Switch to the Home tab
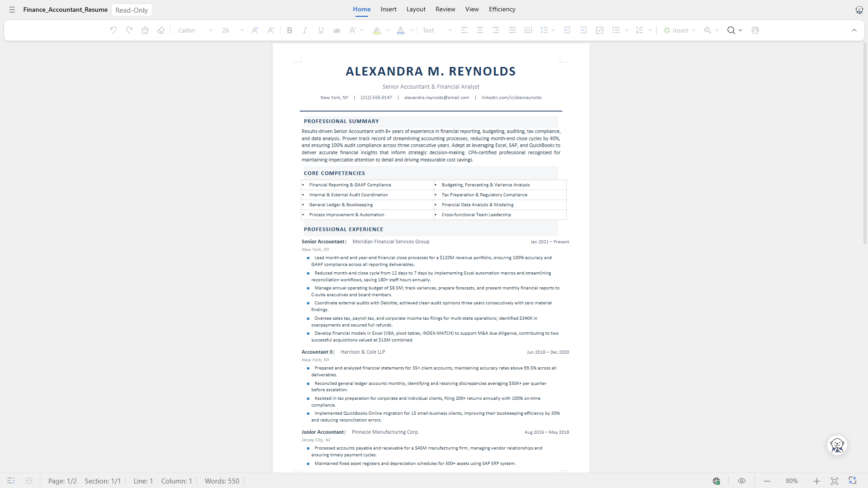This screenshot has height=488, width=868. pyautogui.click(x=361, y=9)
